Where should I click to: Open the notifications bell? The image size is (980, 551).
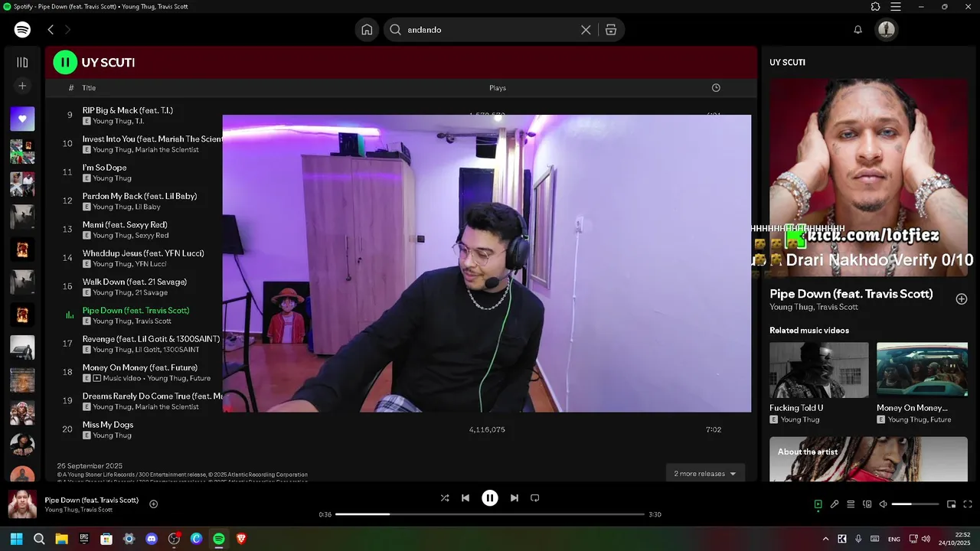point(858,30)
